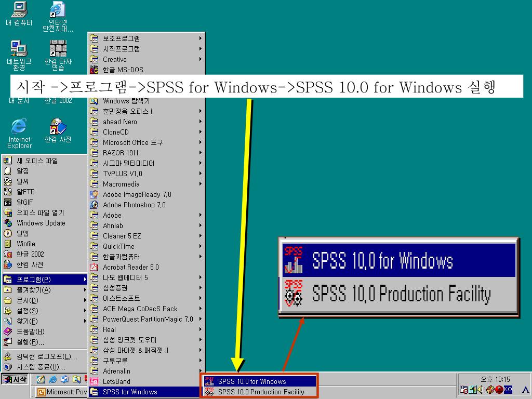Open the 삼성증권 program folder

(147, 288)
